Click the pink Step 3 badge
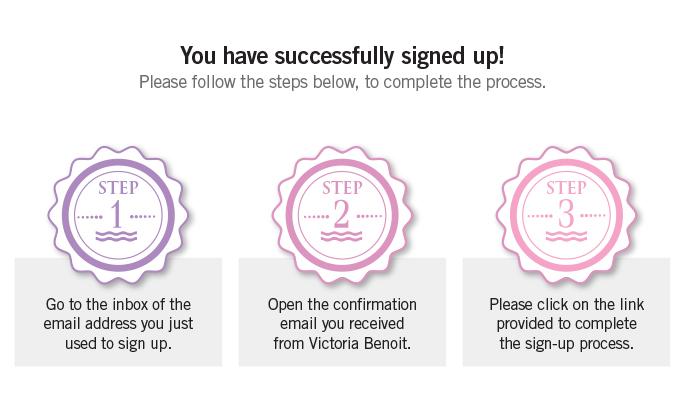The width and height of the screenshot is (684, 396). [566, 215]
